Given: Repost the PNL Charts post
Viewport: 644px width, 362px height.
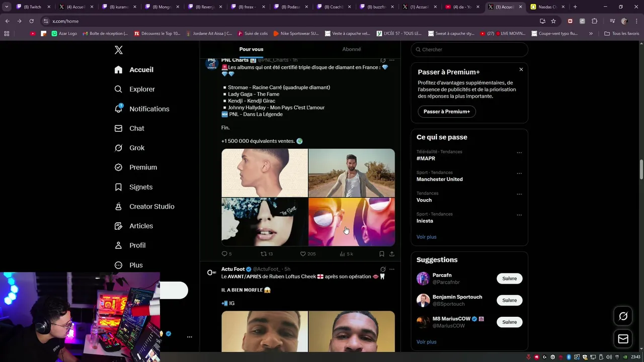Looking at the screenshot, I should tap(267, 254).
